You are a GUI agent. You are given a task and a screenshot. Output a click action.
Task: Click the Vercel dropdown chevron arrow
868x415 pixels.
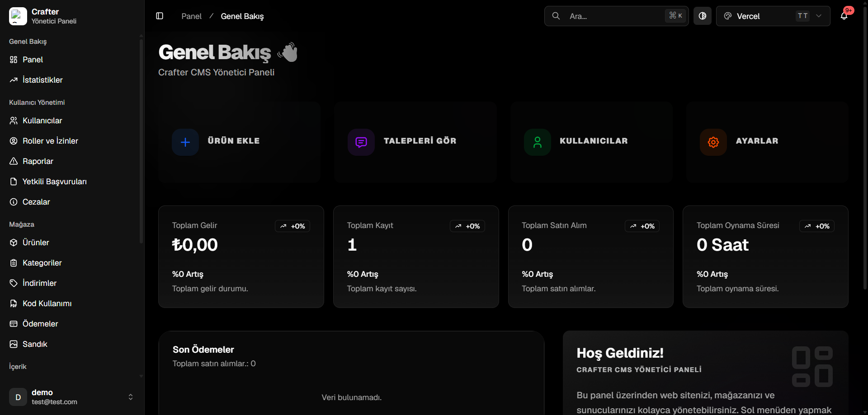(x=819, y=16)
